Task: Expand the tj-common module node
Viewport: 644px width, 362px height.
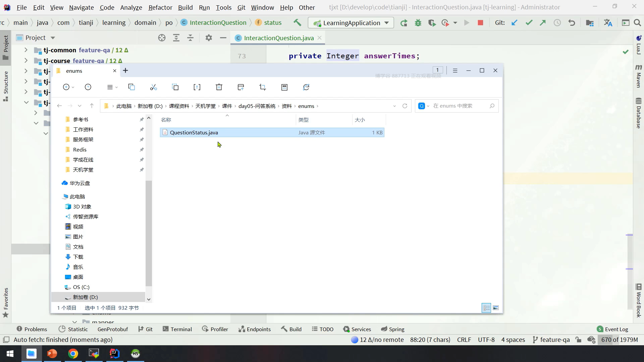Action: pos(26,50)
